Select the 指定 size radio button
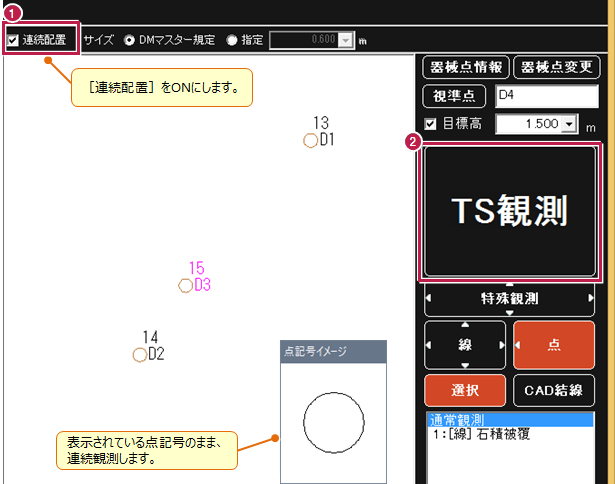The image size is (615, 484). [232, 40]
